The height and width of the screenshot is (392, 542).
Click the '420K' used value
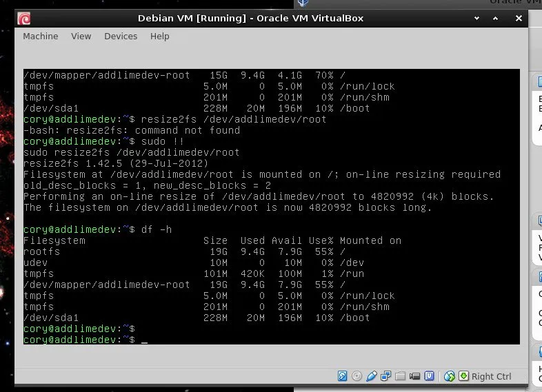tap(252, 274)
